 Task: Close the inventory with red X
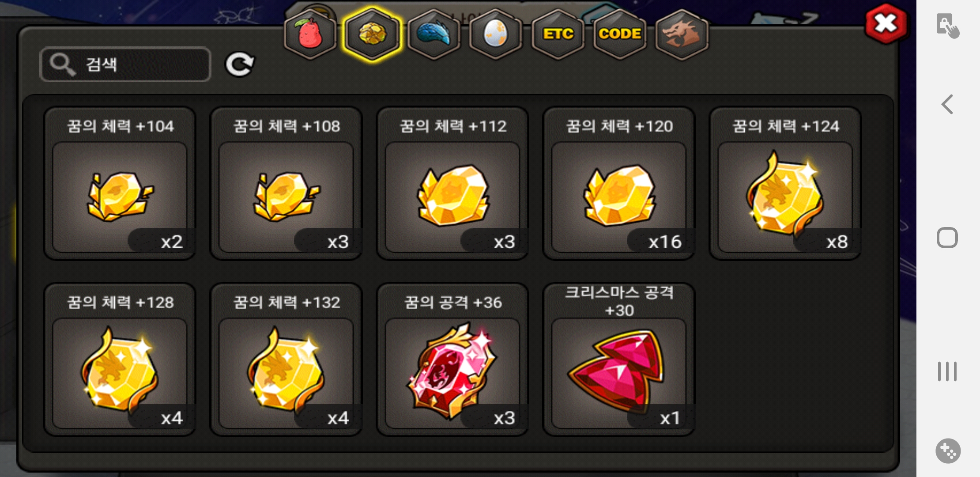tap(886, 23)
